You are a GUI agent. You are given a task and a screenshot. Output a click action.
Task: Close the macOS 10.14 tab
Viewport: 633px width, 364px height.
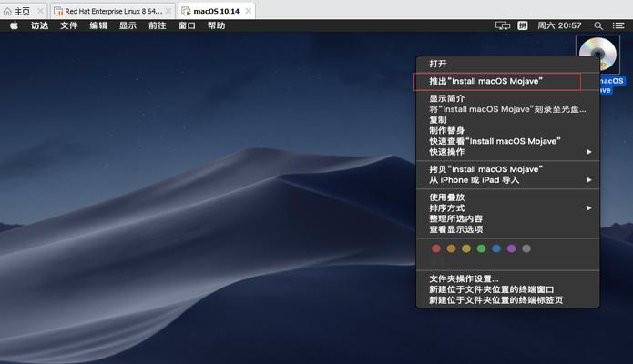[249, 11]
